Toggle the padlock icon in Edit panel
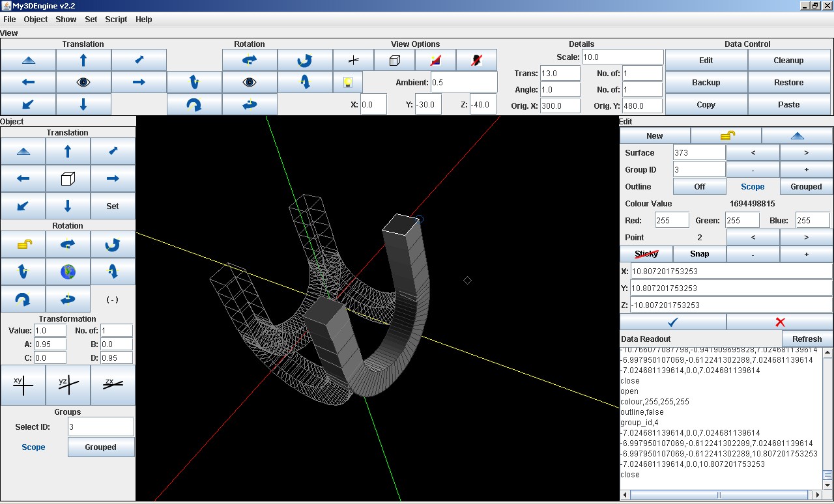 [x=726, y=135]
